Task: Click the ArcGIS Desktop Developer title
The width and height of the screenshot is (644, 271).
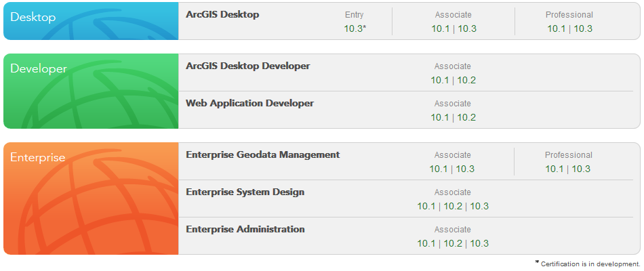Action: (248, 66)
